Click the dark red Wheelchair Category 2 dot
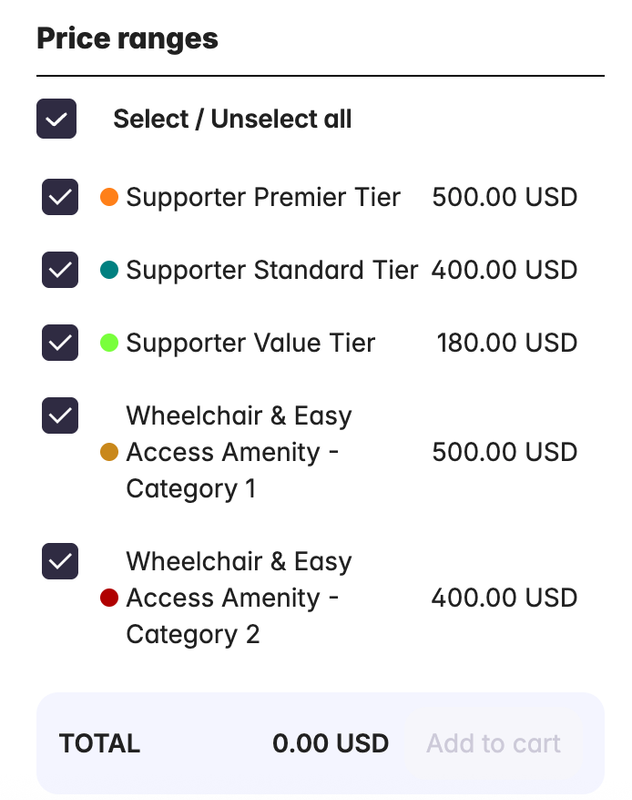Screen dimensions: 632x800 [110, 598]
